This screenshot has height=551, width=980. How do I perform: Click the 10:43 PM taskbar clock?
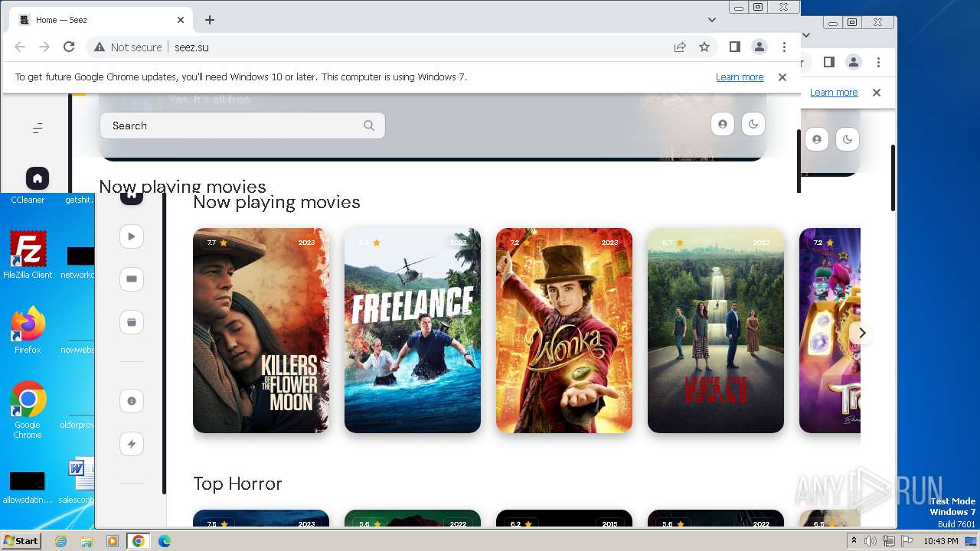point(940,541)
